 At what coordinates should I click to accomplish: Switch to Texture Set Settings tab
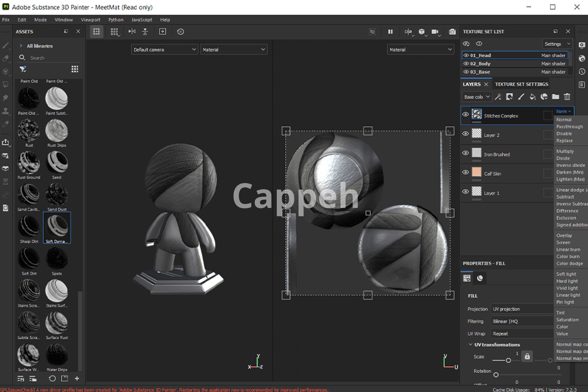(x=521, y=84)
